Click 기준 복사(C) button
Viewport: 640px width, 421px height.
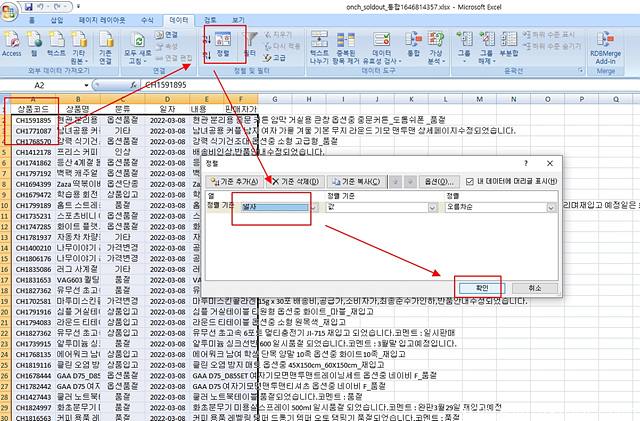[356, 181]
